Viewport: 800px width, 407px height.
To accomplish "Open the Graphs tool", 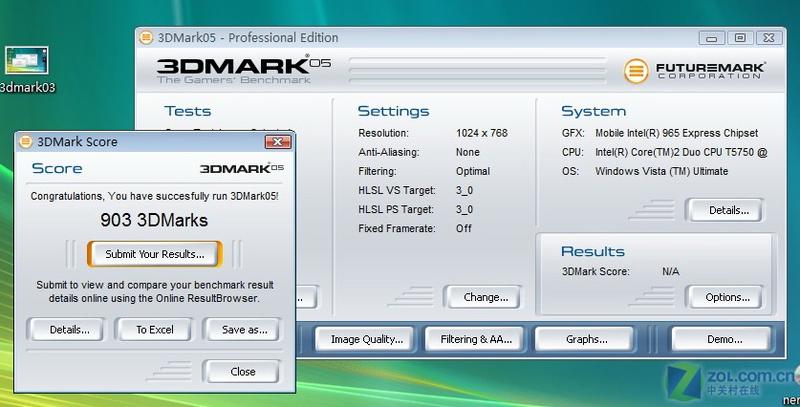I will pos(586,339).
